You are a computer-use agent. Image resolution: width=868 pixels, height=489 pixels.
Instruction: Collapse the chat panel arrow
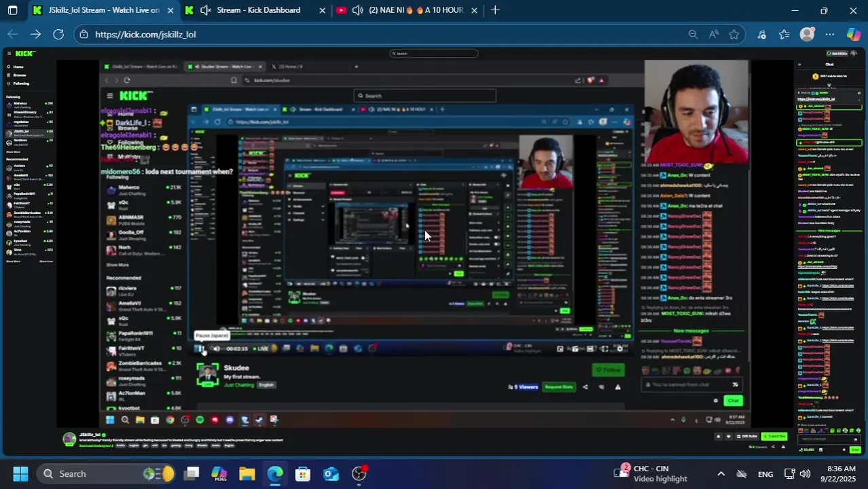[x=799, y=65]
